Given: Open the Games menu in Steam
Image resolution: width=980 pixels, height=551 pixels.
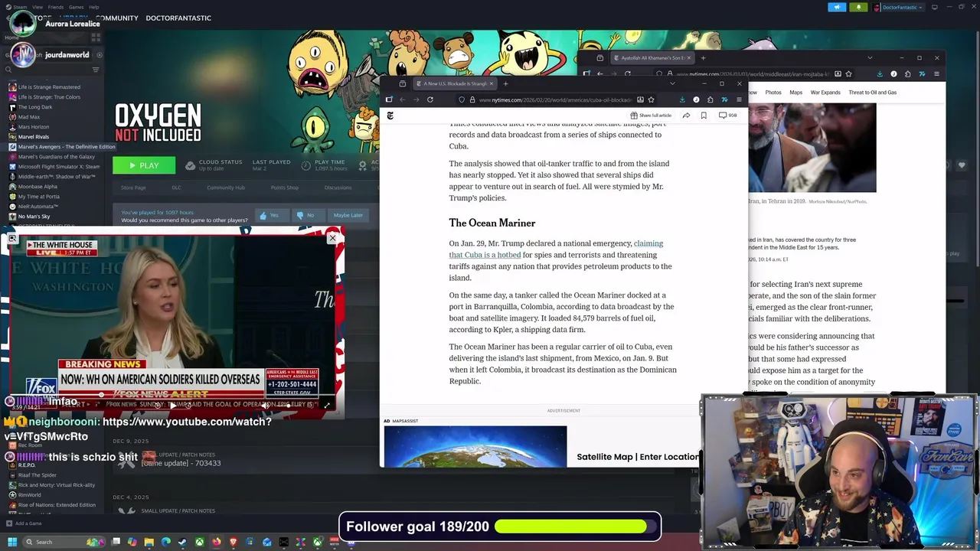Looking at the screenshot, I should [76, 7].
